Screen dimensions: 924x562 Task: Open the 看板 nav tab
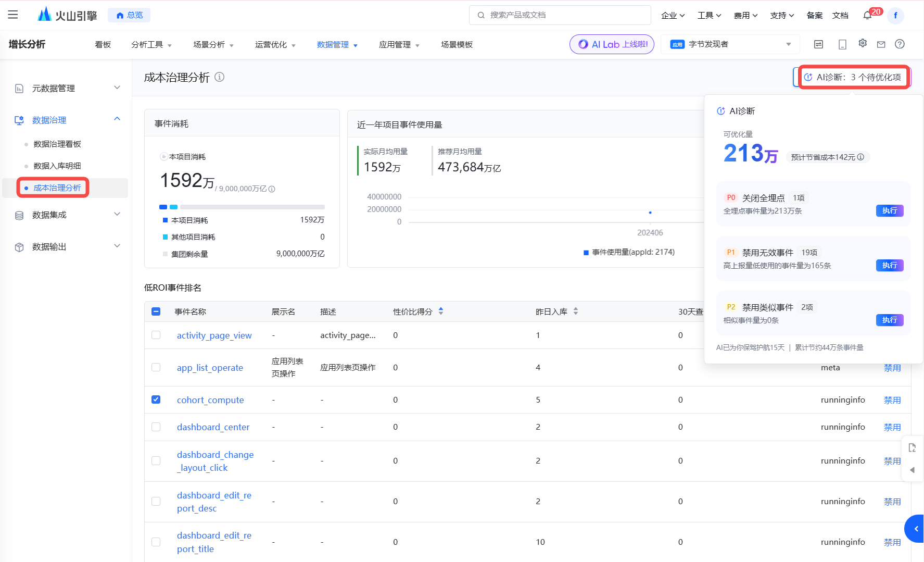pos(103,45)
